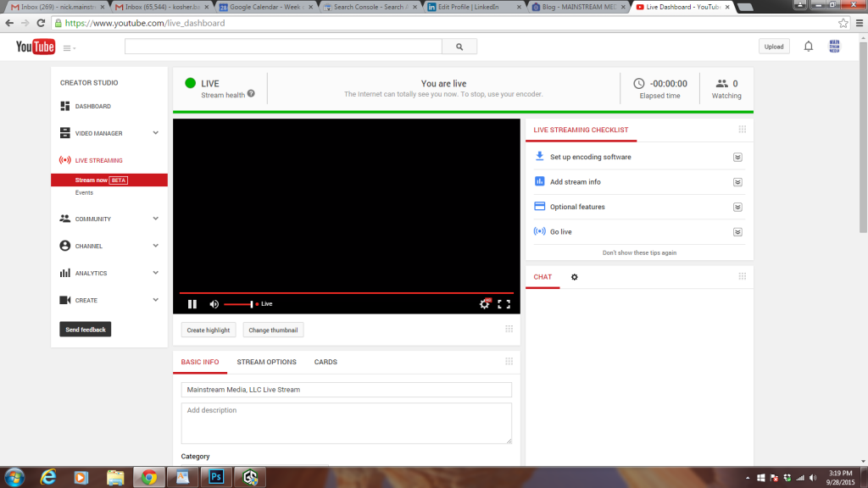Open the video player settings gear

pyautogui.click(x=484, y=303)
